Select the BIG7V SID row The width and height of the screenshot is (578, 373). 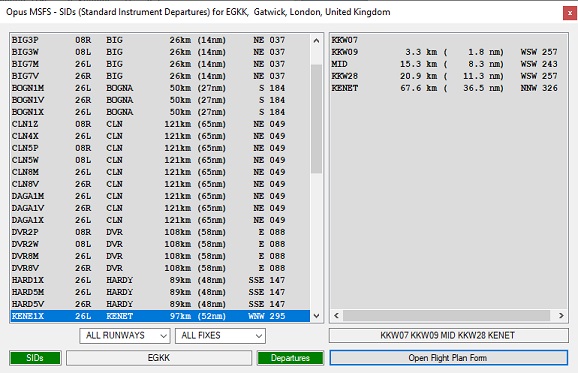point(160,76)
